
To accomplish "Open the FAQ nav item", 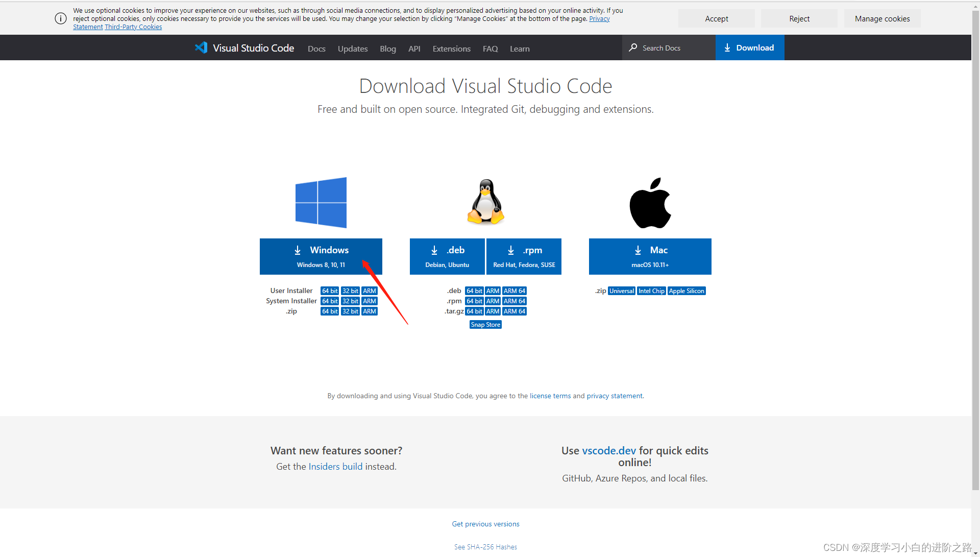I will pyautogui.click(x=491, y=49).
